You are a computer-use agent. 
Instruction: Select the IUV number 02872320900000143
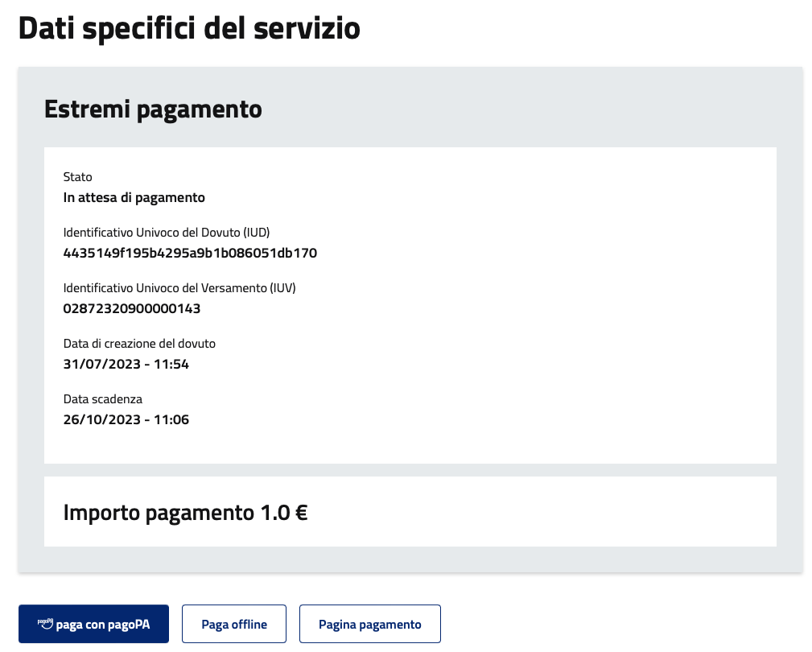132,308
